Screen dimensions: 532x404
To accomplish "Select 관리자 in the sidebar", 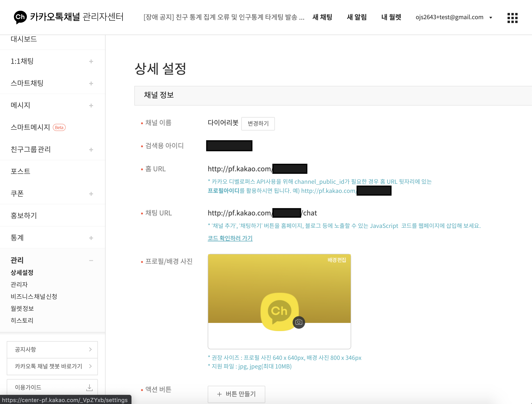I will point(19,285).
